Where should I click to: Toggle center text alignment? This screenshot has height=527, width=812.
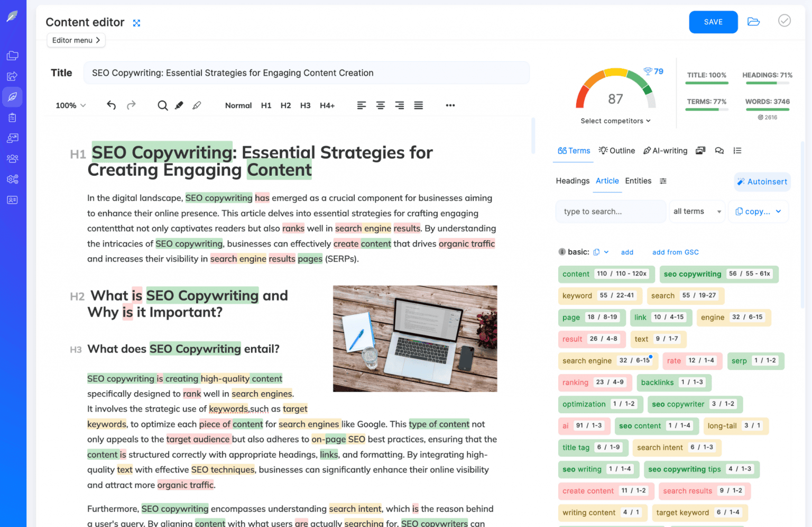pyautogui.click(x=381, y=105)
